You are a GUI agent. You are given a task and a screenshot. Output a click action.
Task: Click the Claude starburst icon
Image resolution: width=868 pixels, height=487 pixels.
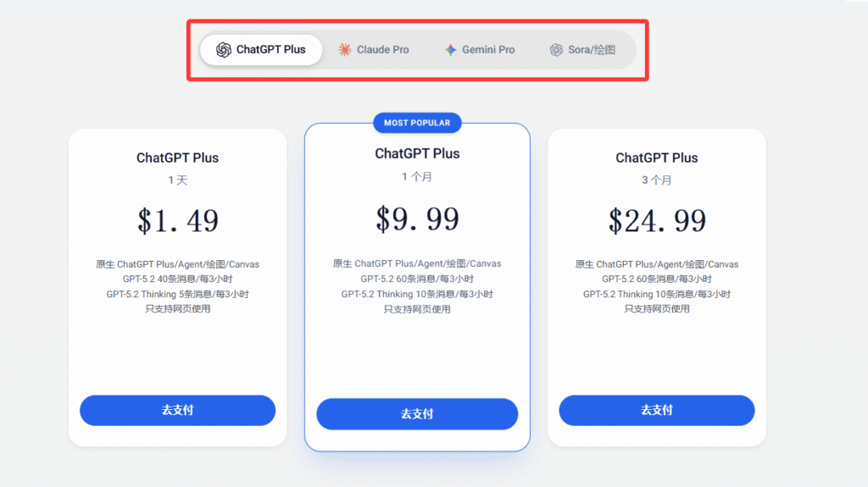point(345,50)
